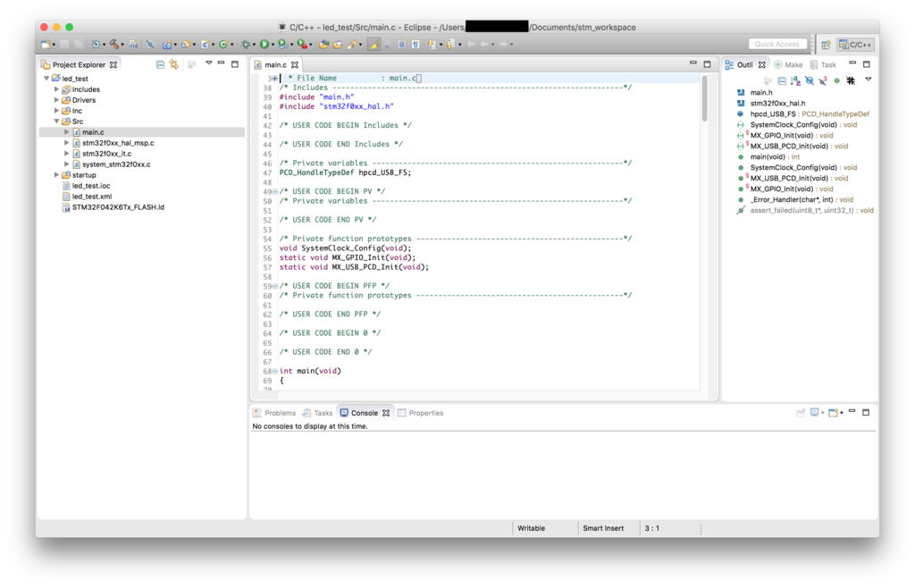Toggle Sort alphabetically in Outline
The width and height of the screenshot is (915, 588).
(795, 80)
